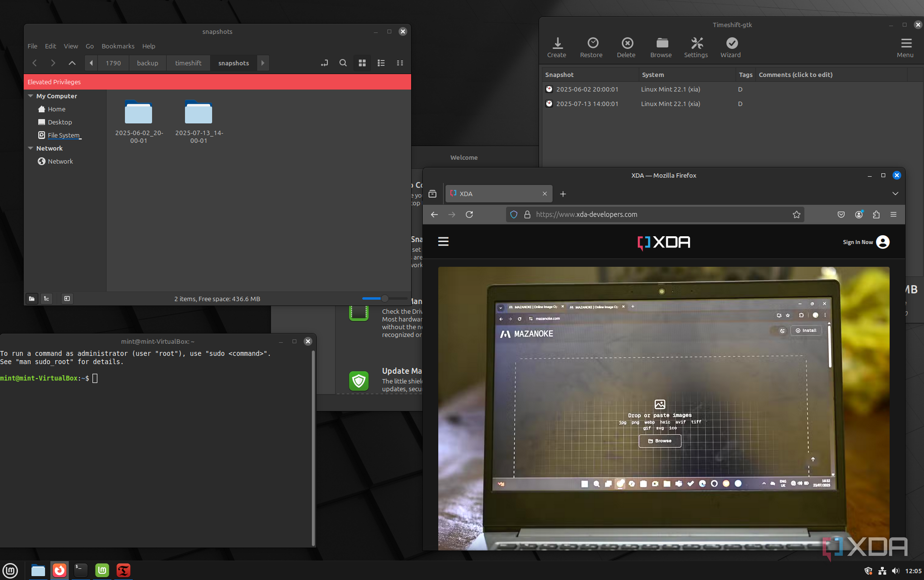The width and height of the screenshot is (924, 580).
Task: Adjust the file manager zoom slider
Action: coord(385,299)
